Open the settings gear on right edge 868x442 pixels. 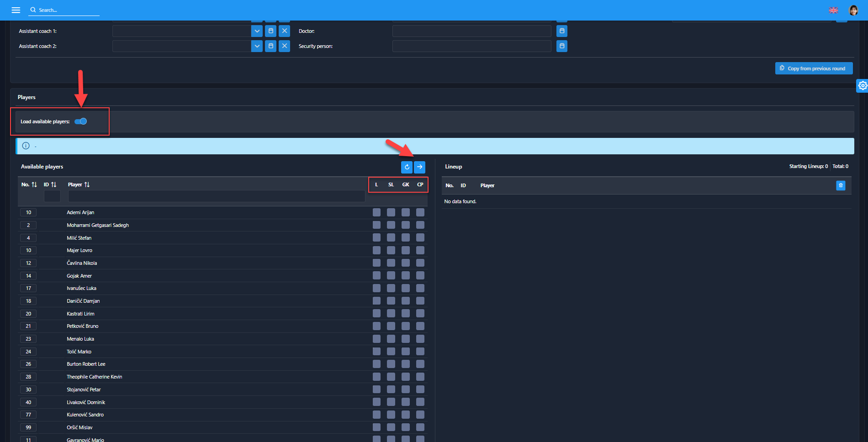click(x=862, y=85)
